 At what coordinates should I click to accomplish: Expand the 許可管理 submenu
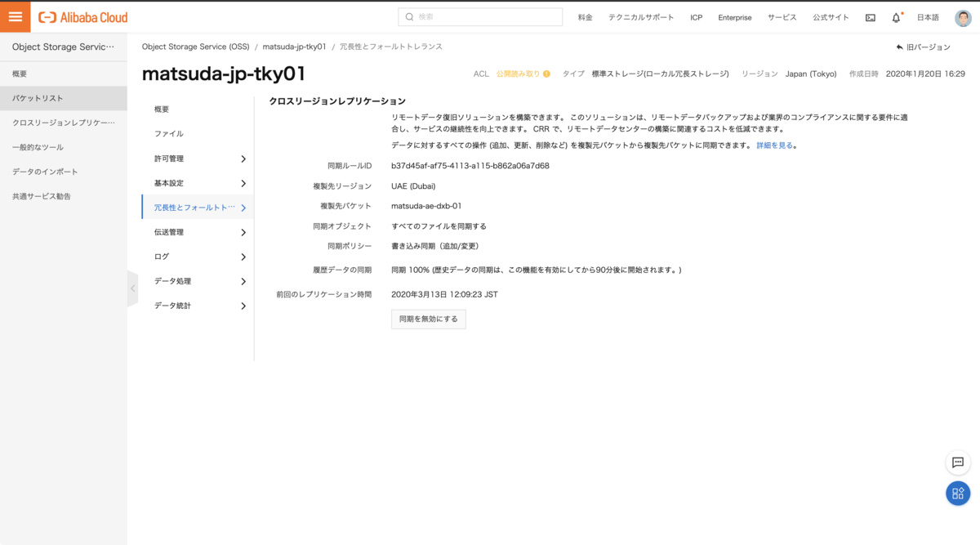click(x=243, y=159)
